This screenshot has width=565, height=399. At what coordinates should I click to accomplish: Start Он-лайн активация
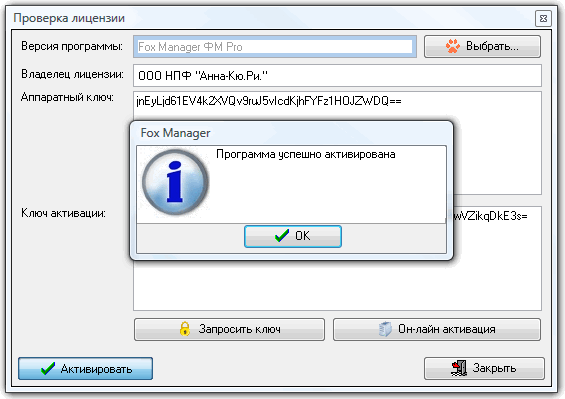[x=437, y=329]
